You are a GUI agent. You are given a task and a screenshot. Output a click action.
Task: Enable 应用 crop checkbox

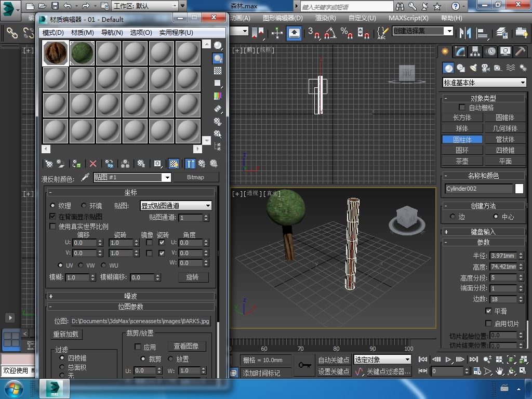click(138, 347)
